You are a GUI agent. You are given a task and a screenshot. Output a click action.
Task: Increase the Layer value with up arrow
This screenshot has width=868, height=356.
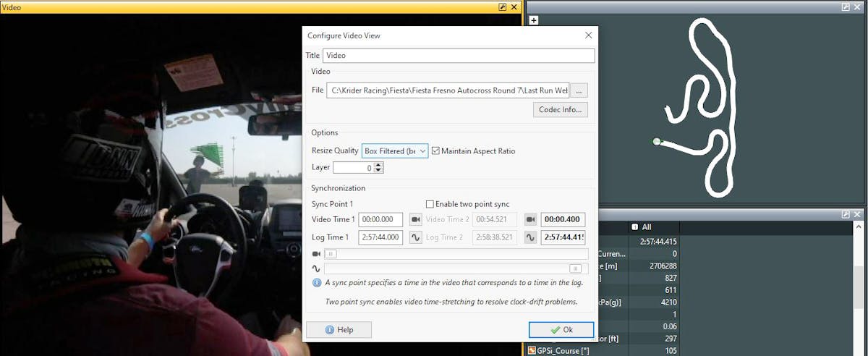tap(379, 164)
